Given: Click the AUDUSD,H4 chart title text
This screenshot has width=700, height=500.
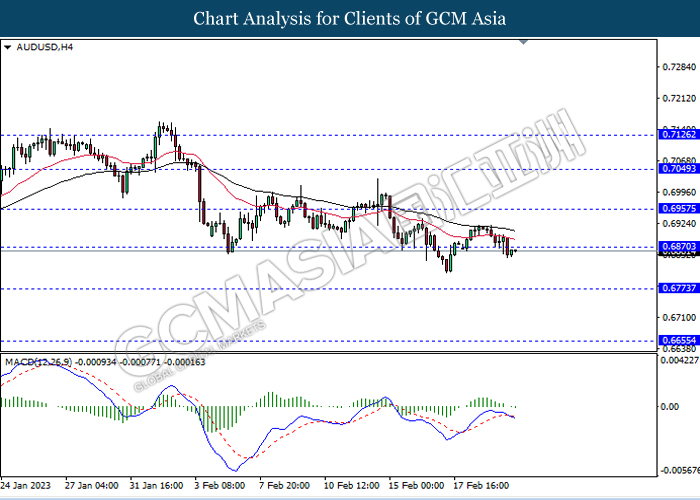Looking at the screenshot, I should 44,47.
